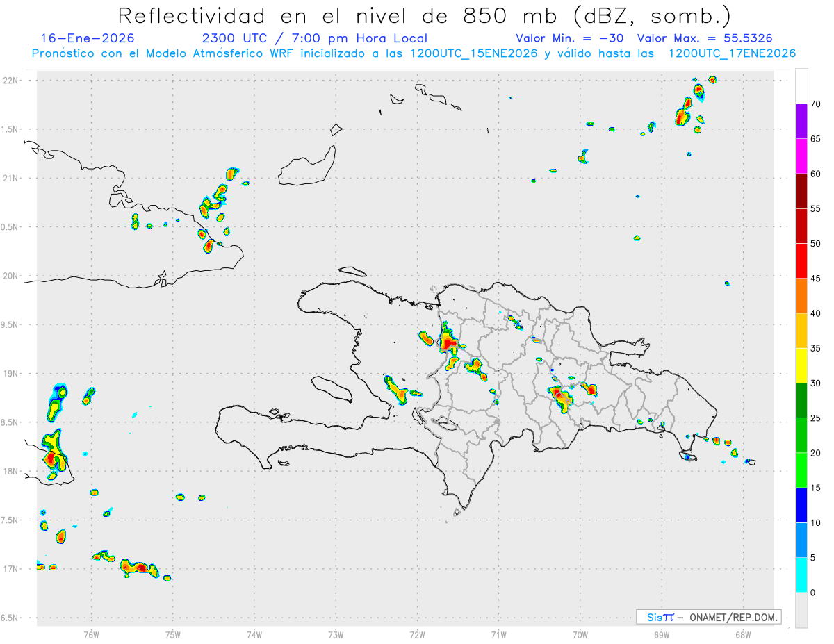Click the '74W' longitude axis label
The image size is (834, 644).
pyautogui.click(x=254, y=634)
